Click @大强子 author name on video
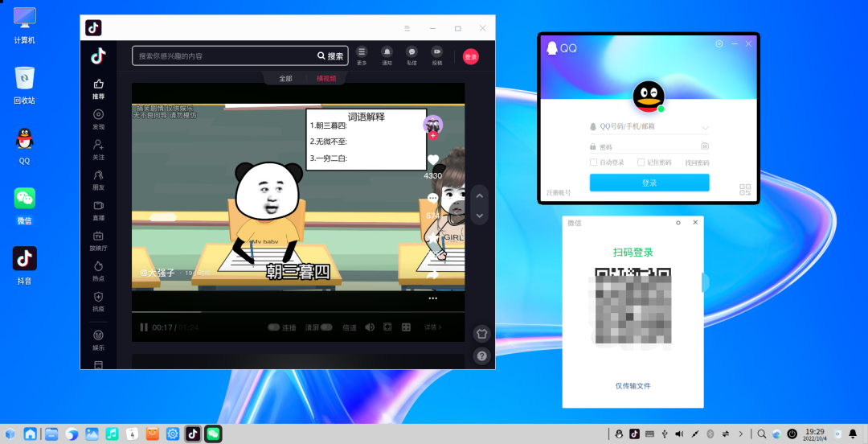The width and height of the screenshot is (868, 444). pos(158,273)
